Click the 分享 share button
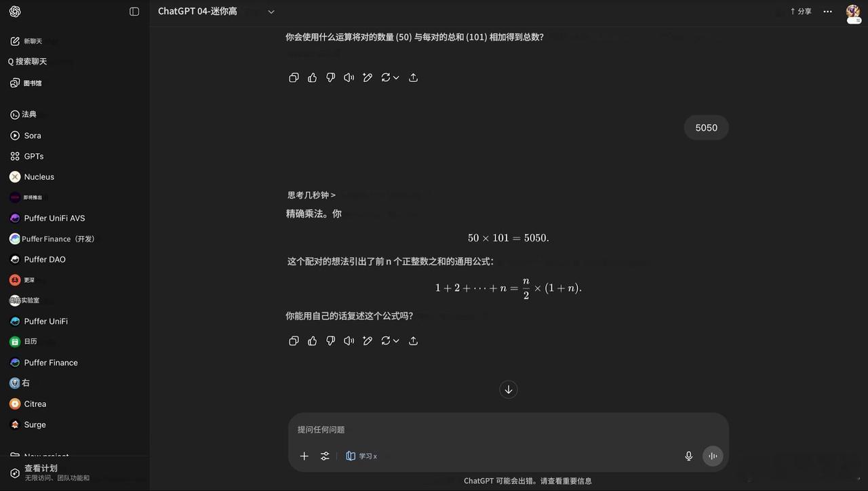This screenshot has height=491, width=868. pos(801,12)
